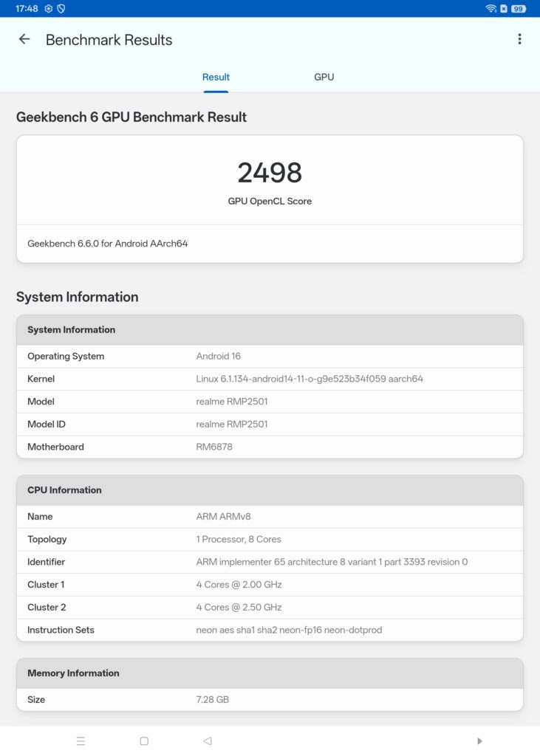540x756 pixels.
Task: Tap the RM6878 motherboard value
Action: [x=214, y=447]
